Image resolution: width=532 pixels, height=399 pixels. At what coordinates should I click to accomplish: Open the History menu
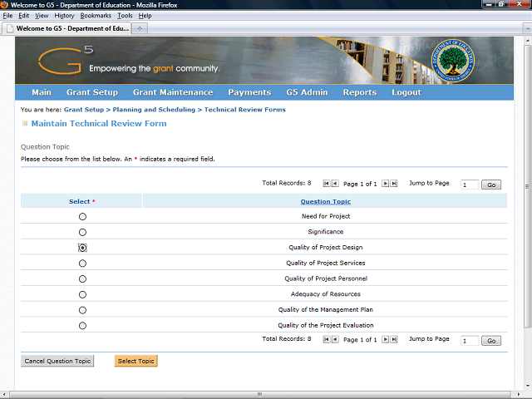click(64, 16)
